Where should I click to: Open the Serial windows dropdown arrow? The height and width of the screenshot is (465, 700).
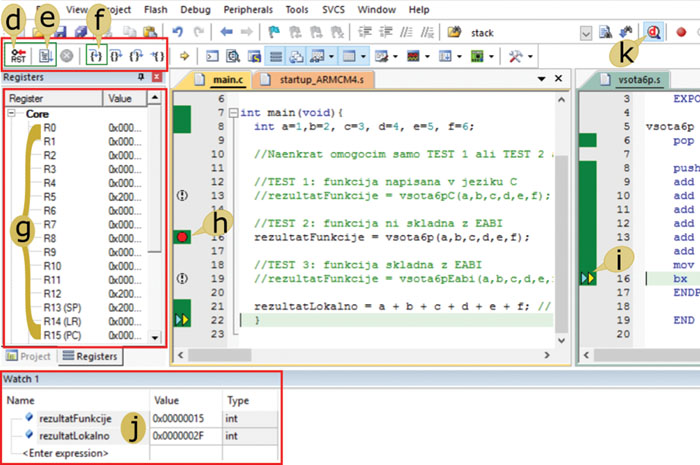click(x=396, y=57)
